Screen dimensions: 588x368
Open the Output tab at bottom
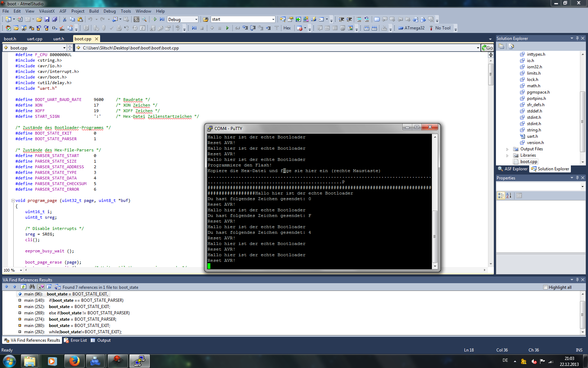[101, 340]
